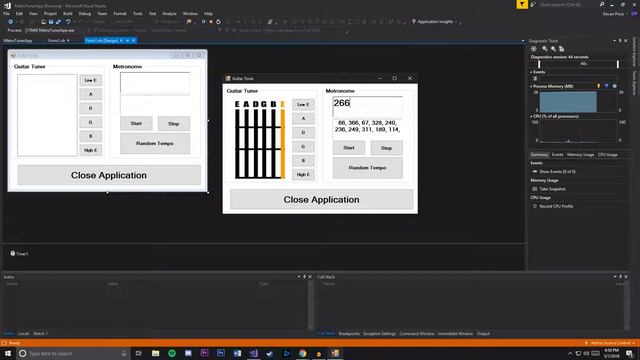Click the timeline left selection handle
This screenshot has height=360, width=640.
pos(539,64)
